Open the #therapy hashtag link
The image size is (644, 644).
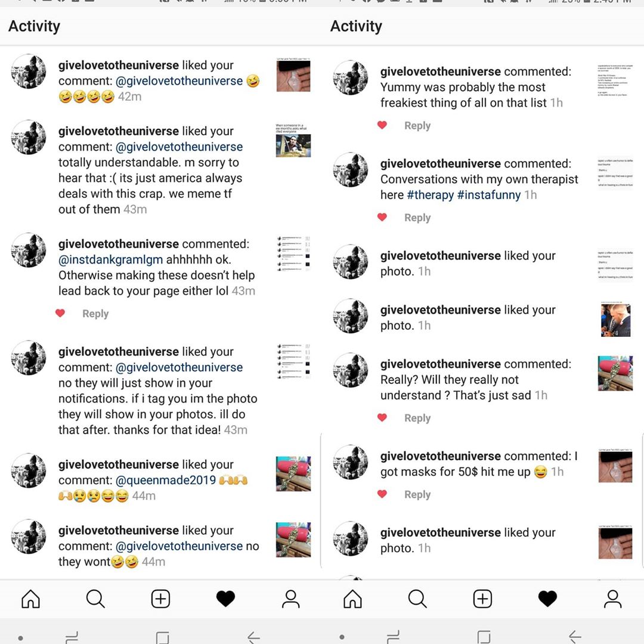430,194
